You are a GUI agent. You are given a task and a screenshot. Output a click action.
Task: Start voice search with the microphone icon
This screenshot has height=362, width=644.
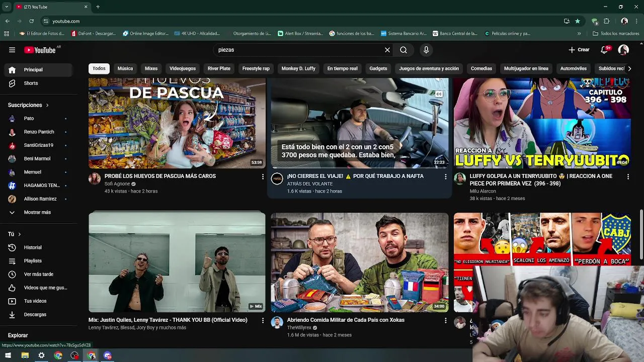[426, 50]
